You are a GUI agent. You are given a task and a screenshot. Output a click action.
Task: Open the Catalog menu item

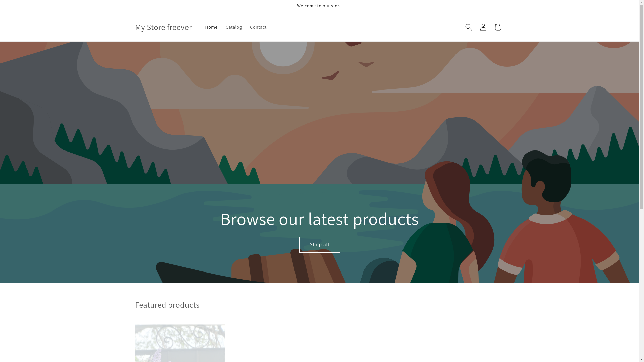pyautogui.click(x=234, y=27)
